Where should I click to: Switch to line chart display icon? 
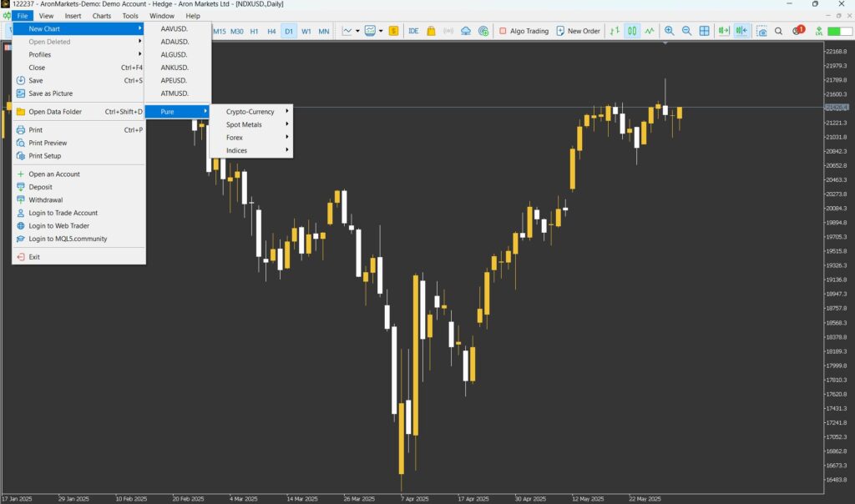tap(650, 31)
